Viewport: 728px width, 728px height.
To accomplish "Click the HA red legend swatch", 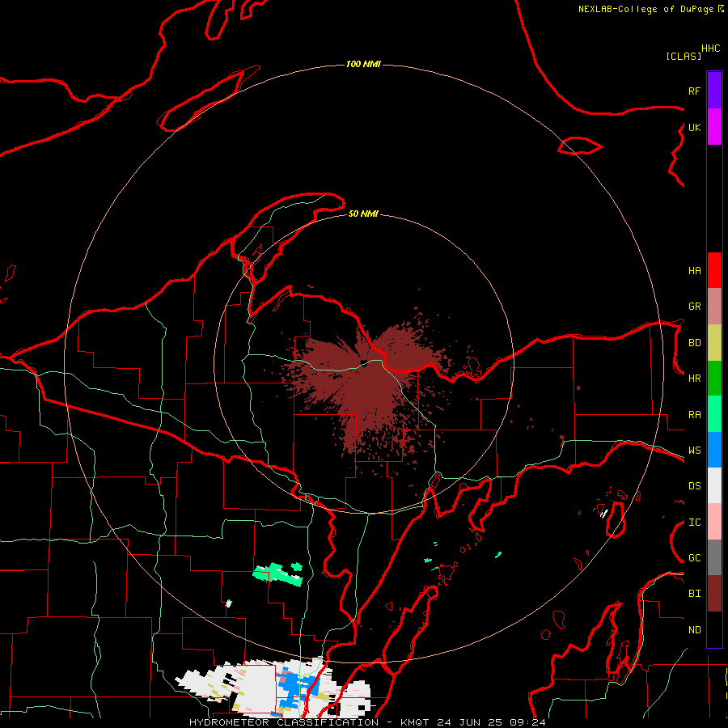I will 714,270.
